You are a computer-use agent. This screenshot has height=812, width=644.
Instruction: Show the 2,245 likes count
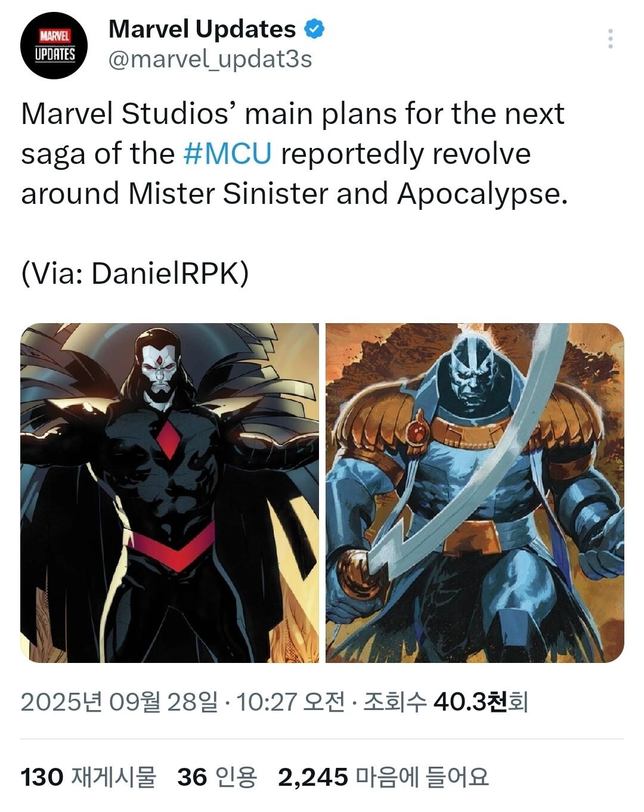tap(313, 777)
